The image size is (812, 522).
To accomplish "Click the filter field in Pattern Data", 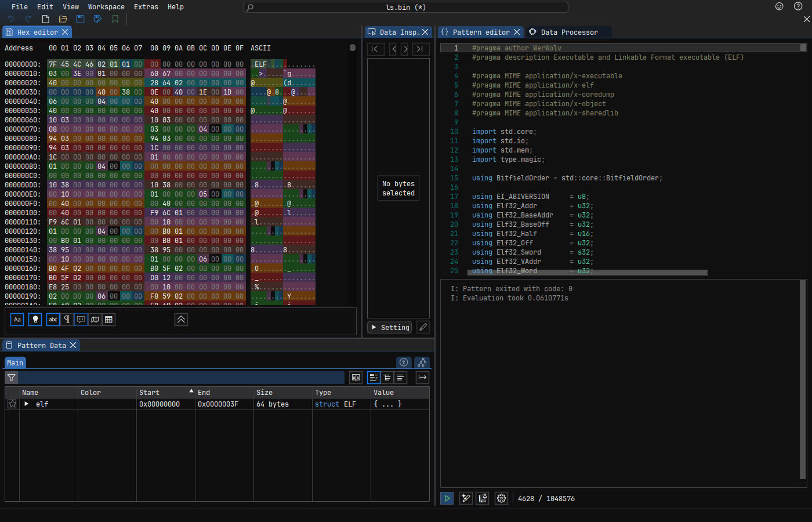I will (x=181, y=378).
